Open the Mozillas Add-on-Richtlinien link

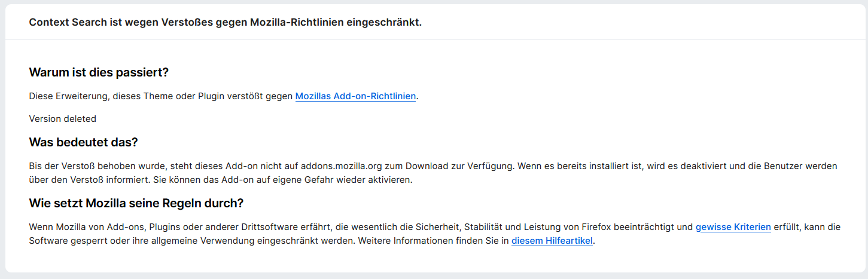click(355, 96)
